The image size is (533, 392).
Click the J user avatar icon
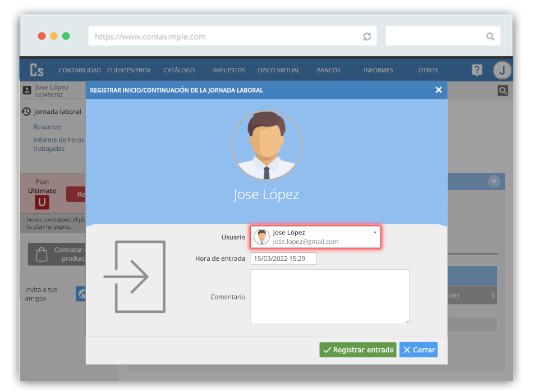coord(502,70)
